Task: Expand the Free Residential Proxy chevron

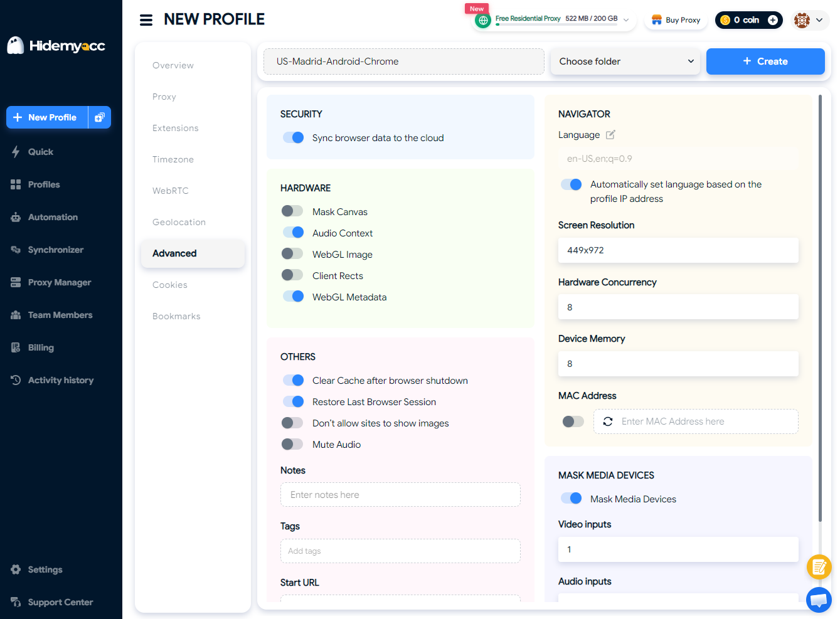Action: (626, 20)
